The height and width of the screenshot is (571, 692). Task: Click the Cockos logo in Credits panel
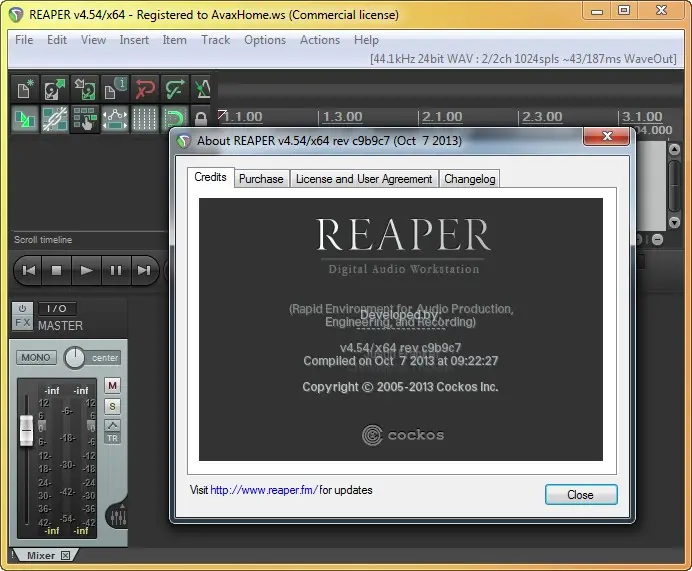point(402,435)
